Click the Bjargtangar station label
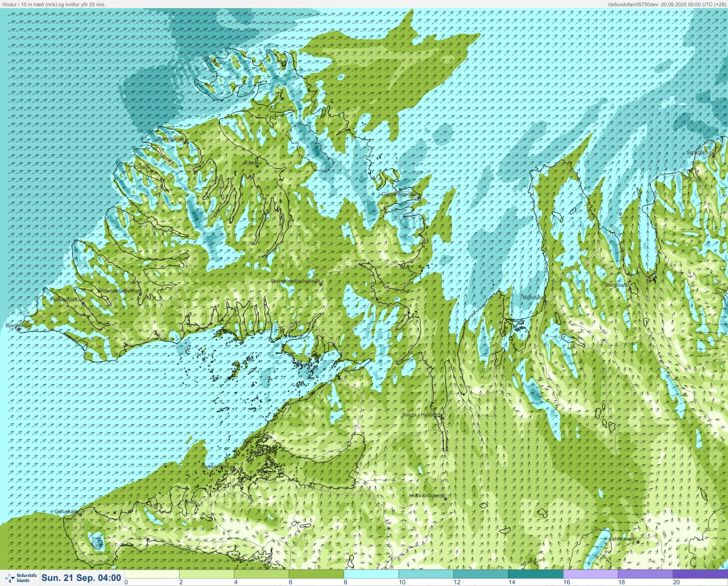728x586 pixels. 18,325
